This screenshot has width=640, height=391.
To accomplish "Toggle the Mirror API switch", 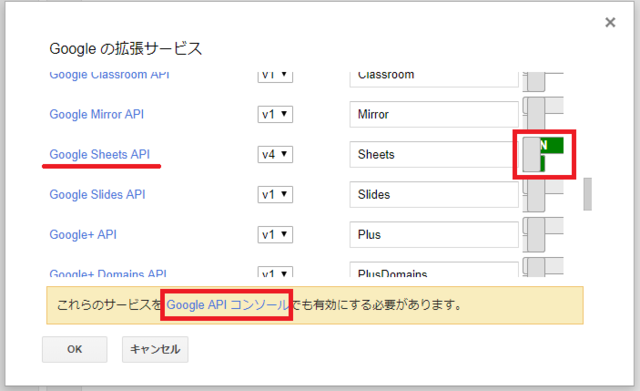I will [543, 113].
